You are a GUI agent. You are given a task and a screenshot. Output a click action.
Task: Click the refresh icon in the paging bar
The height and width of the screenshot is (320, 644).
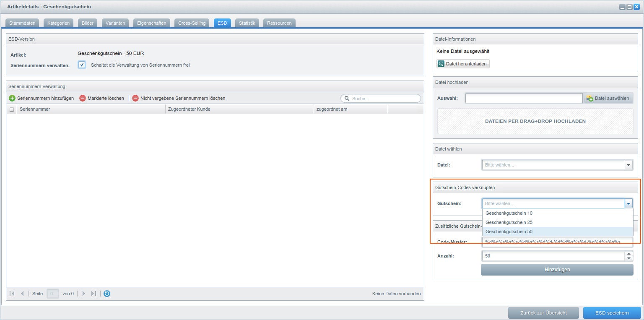coord(107,294)
